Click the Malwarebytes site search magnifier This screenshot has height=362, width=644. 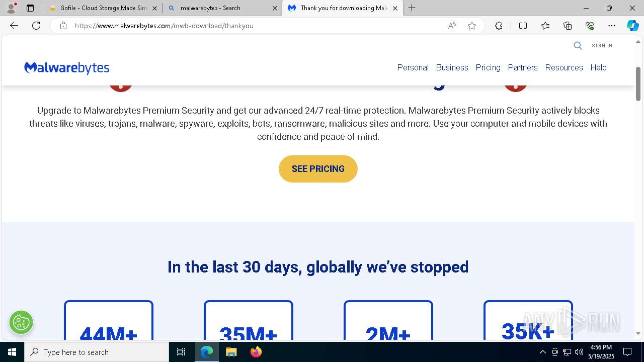(x=578, y=46)
